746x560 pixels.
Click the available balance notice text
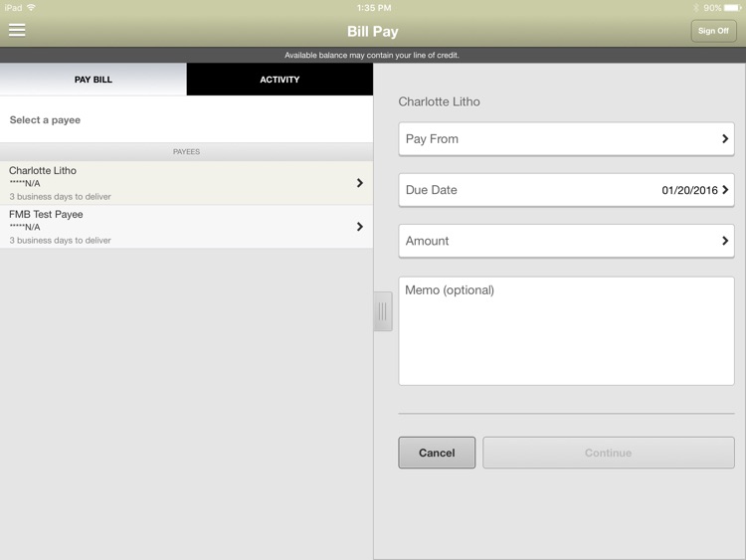[372, 55]
